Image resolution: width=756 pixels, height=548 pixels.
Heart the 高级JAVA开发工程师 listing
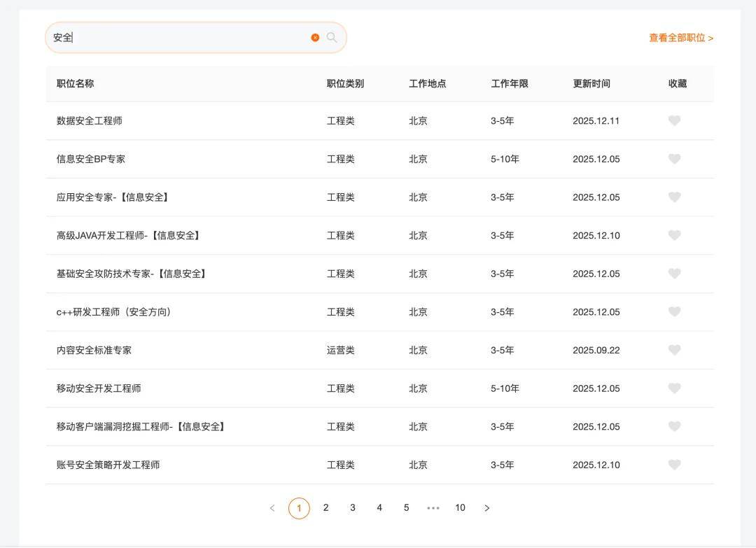674,235
